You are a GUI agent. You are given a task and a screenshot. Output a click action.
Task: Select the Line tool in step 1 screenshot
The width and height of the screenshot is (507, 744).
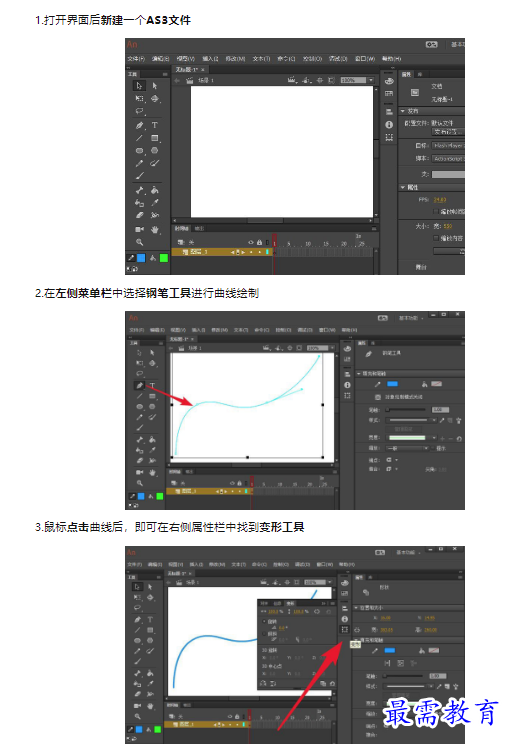point(139,138)
